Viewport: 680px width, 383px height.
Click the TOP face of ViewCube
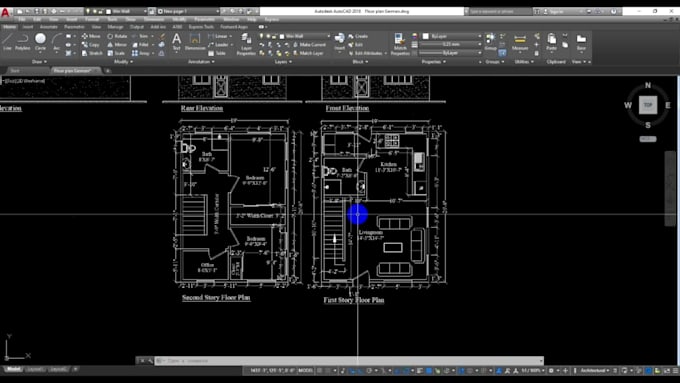648,105
